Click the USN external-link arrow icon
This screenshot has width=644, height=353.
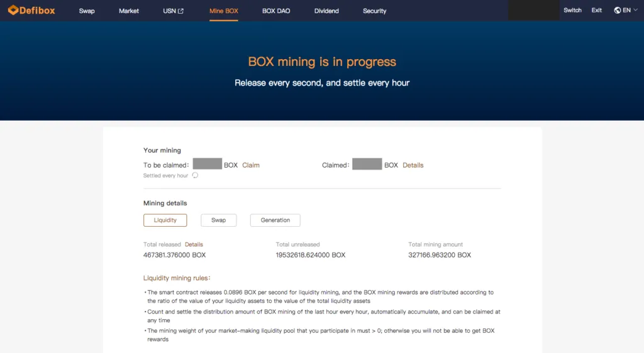180,11
